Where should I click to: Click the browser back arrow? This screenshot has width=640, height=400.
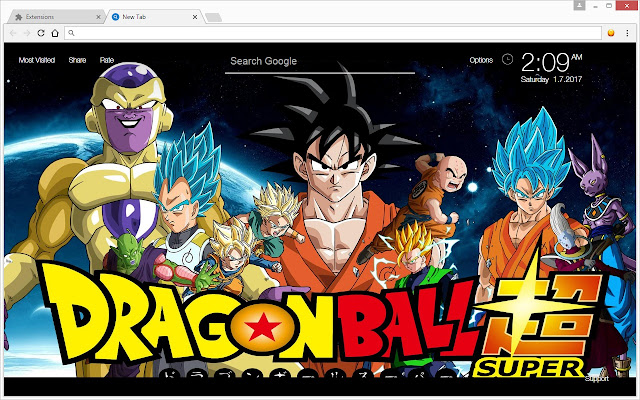(13, 33)
